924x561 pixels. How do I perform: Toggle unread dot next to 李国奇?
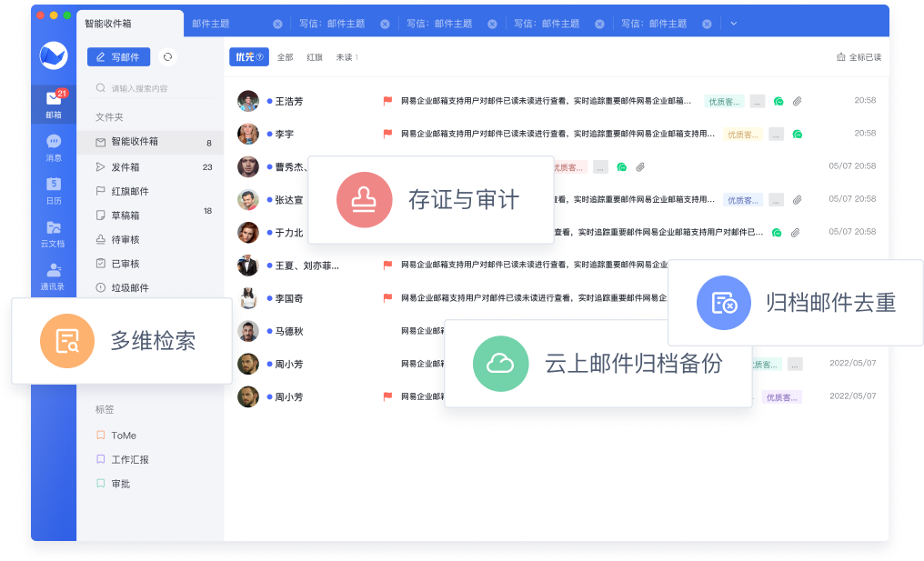(x=270, y=298)
